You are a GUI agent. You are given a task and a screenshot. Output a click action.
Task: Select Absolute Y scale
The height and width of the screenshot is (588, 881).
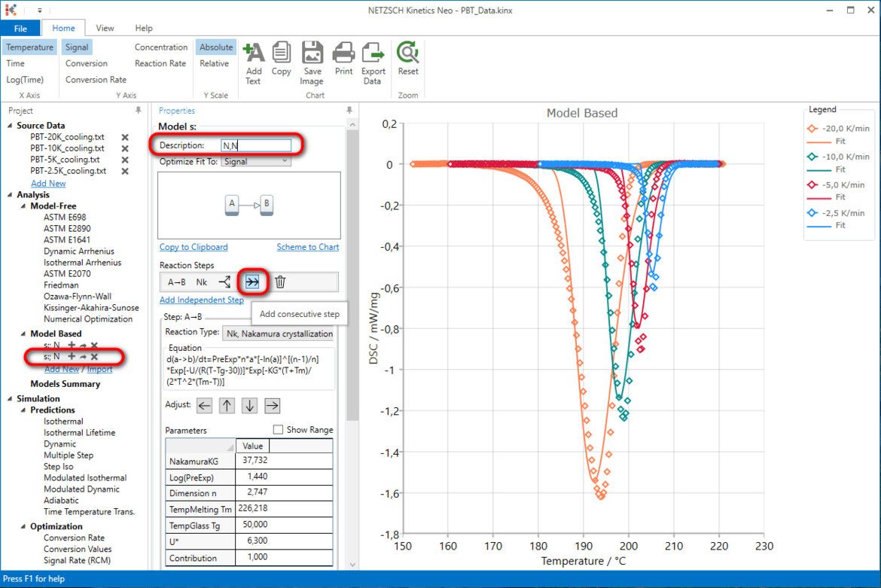216,47
